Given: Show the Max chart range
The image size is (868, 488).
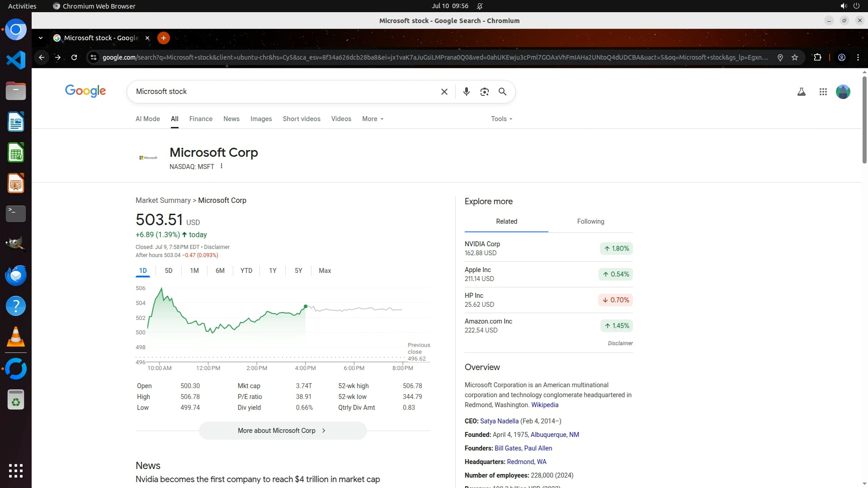Looking at the screenshot, I should [x=325, y=271].
